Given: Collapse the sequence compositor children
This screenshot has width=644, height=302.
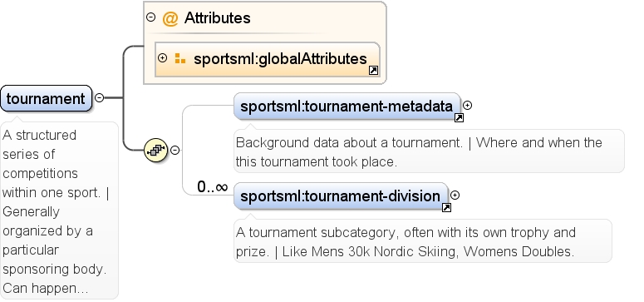Looking at the screenshot, I should click(x=175, y=151).
